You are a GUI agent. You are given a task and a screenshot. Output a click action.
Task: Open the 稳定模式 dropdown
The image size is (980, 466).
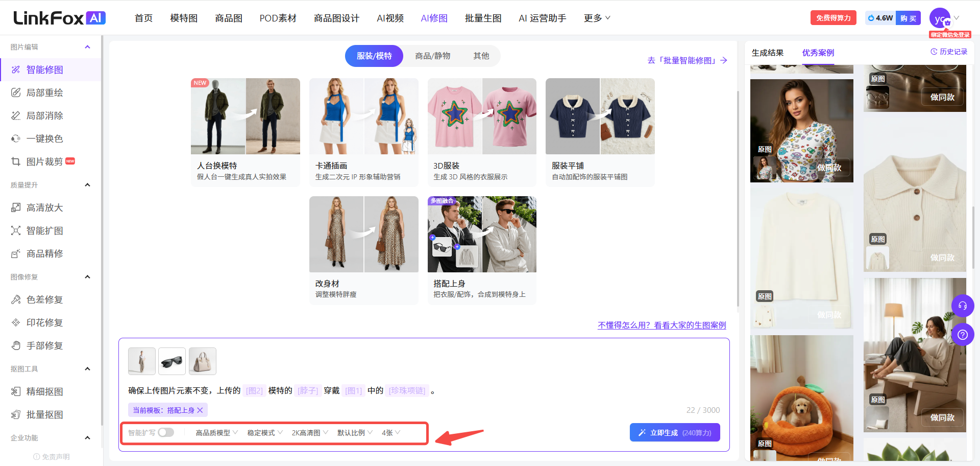coord(265,433)
